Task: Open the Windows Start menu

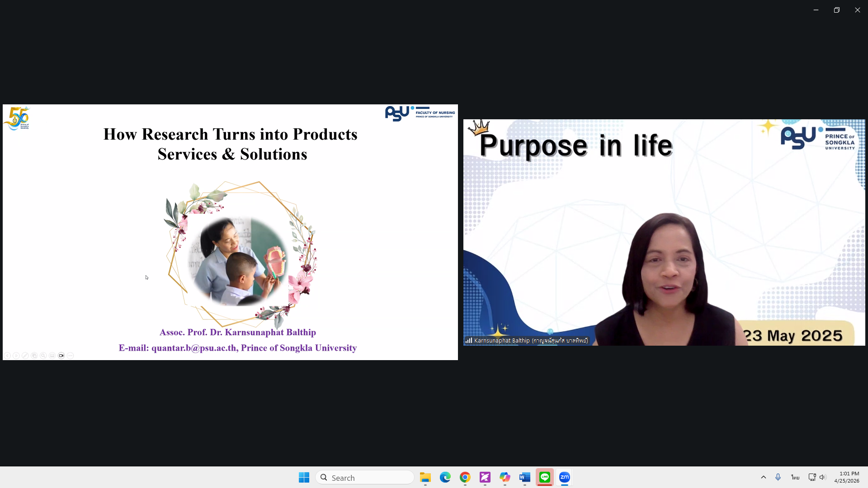Action: (x=304, y=477)
